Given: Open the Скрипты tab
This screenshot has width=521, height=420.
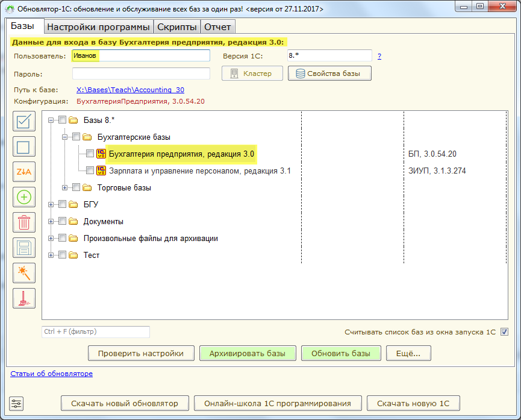Looking at the screenshot, I should coord(177,27).
